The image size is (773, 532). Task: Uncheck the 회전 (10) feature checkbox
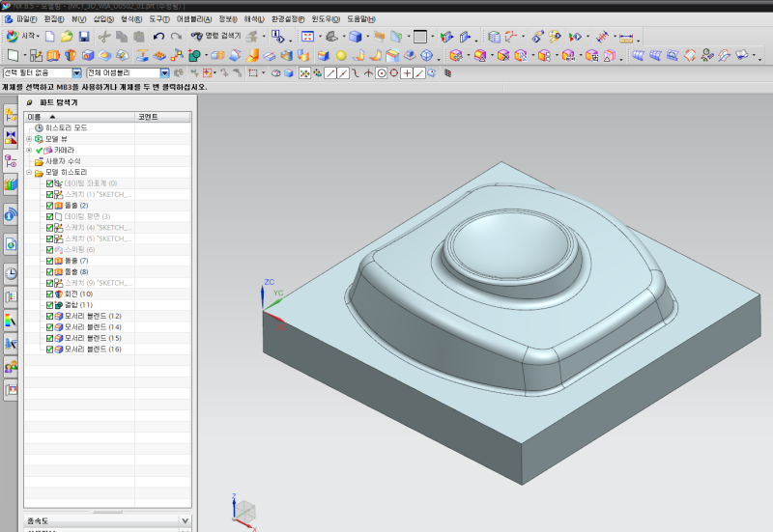click(50, 294)
